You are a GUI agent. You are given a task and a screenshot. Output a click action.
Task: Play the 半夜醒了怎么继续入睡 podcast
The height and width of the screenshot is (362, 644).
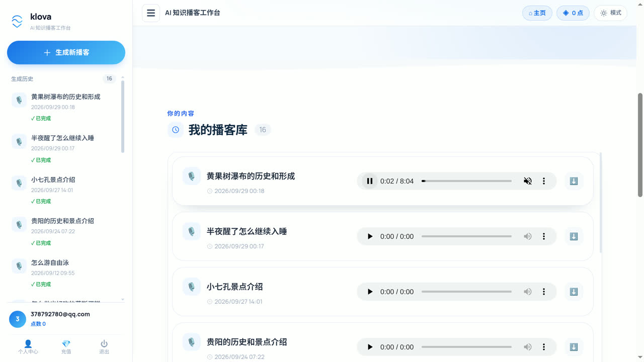pos(370,236)
